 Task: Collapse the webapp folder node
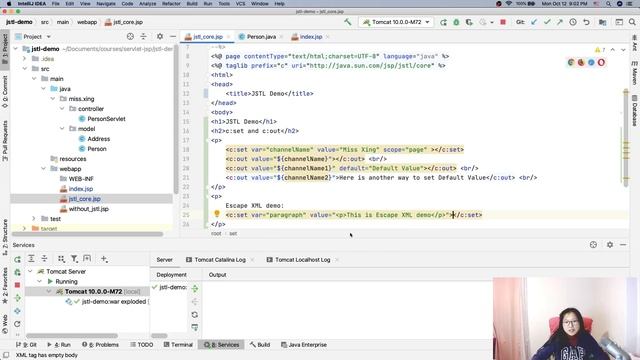tap(43, 169)
